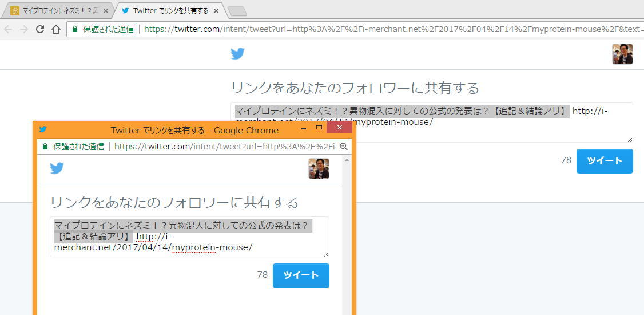Viewport: 644px width, 315px height.
Task: Focus the main window address bar URL
Action: coord(393,29)
